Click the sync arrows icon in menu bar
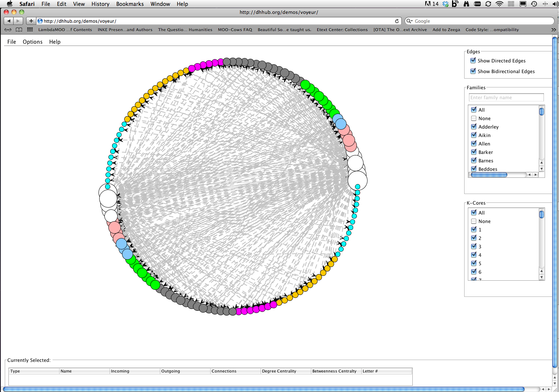Viewport: 559px width, 392px height. point(488,4)
